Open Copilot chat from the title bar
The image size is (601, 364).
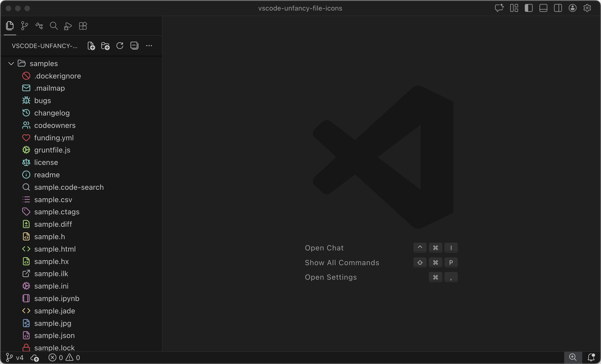click(499, 8)
